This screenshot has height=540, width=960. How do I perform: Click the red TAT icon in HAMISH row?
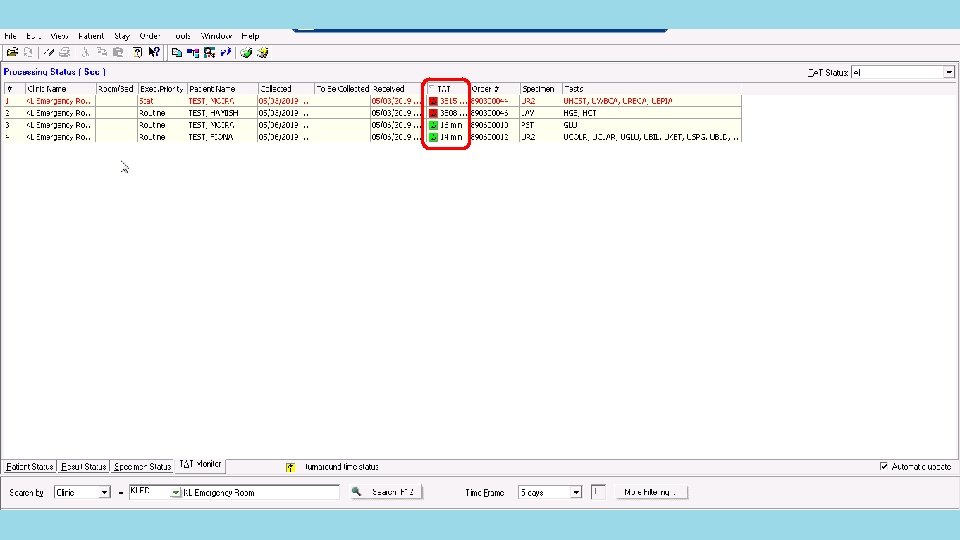tap(433, 113)
